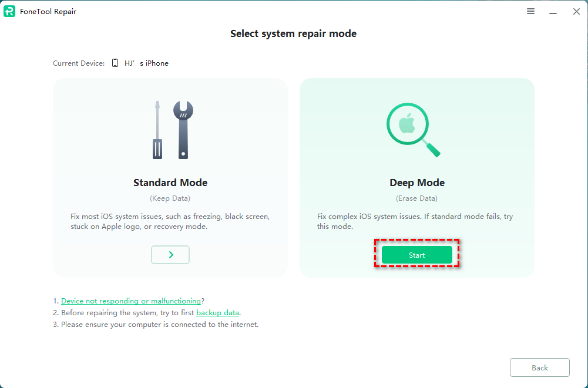Click the wrench icon in Standard Mode
Screen dimensions: 588x388
pos(183,129)
